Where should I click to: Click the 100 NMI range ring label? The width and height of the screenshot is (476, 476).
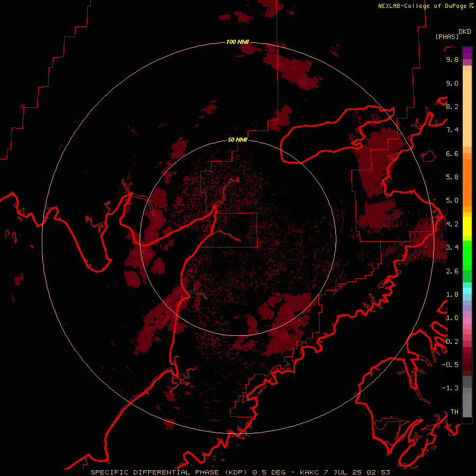[x=237, y=42]
